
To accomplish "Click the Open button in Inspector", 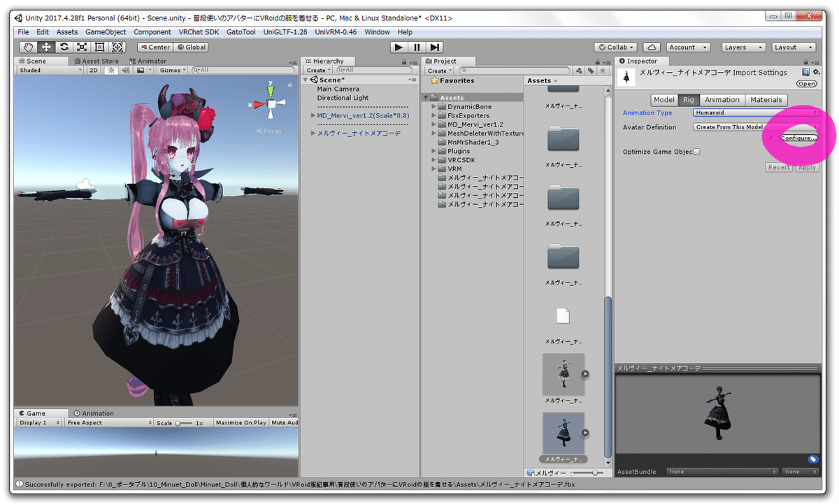I will coord(806,84).
